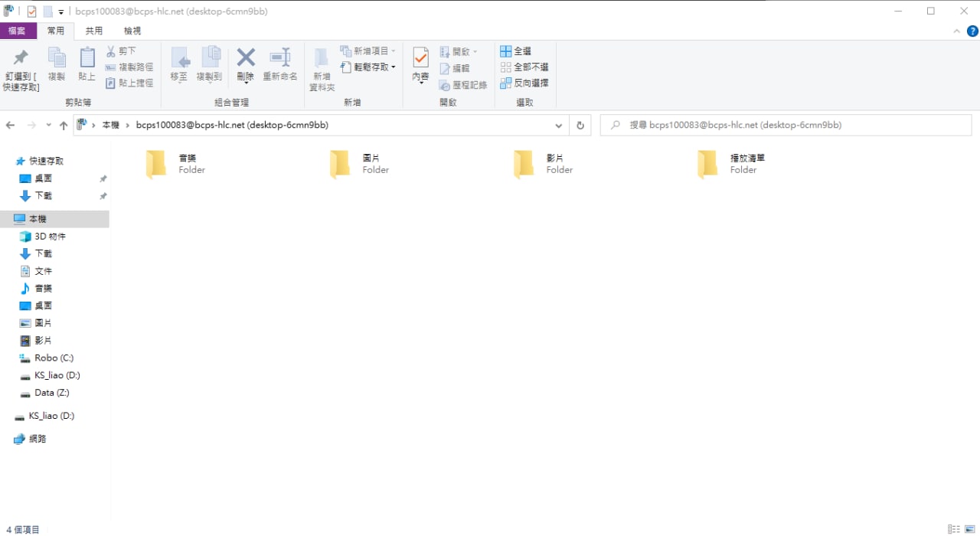
Task: Click 全選 select all option
Action: tap(515, 51)
